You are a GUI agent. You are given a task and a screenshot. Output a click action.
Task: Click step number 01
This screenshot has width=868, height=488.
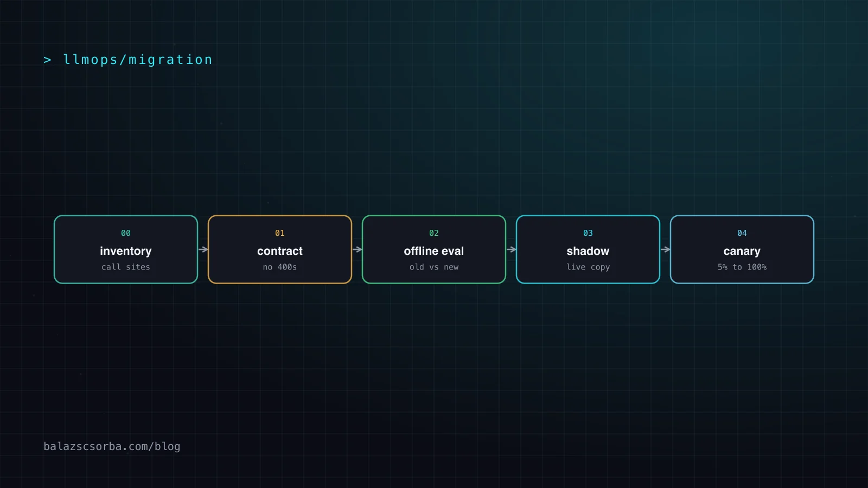[280, 233]
